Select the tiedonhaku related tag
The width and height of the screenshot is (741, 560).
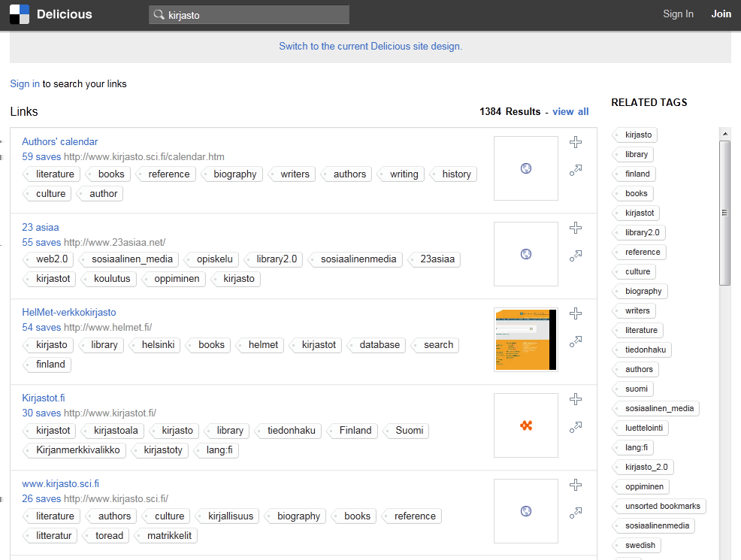pyautogui.click(x=643, y=350)
